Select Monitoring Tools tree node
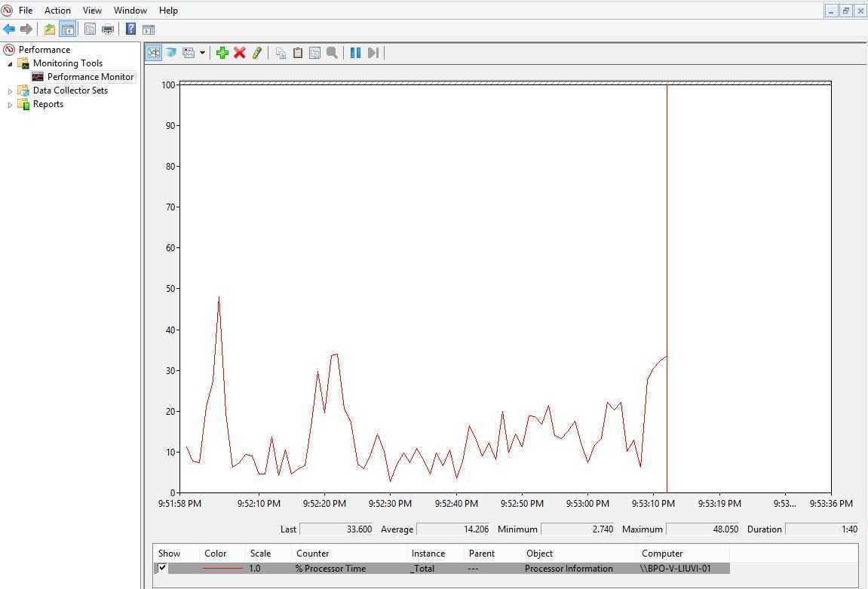The image size is (868, 589). point(68,63)
